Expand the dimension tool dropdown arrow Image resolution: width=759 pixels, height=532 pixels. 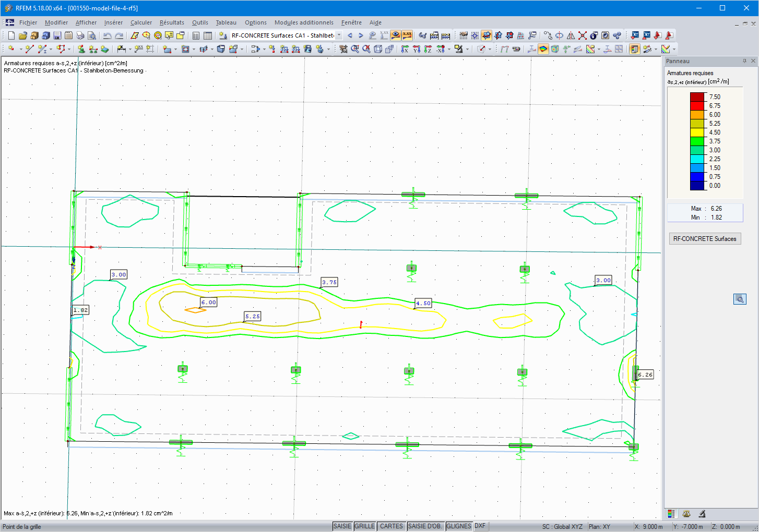[x=129, y=49]
